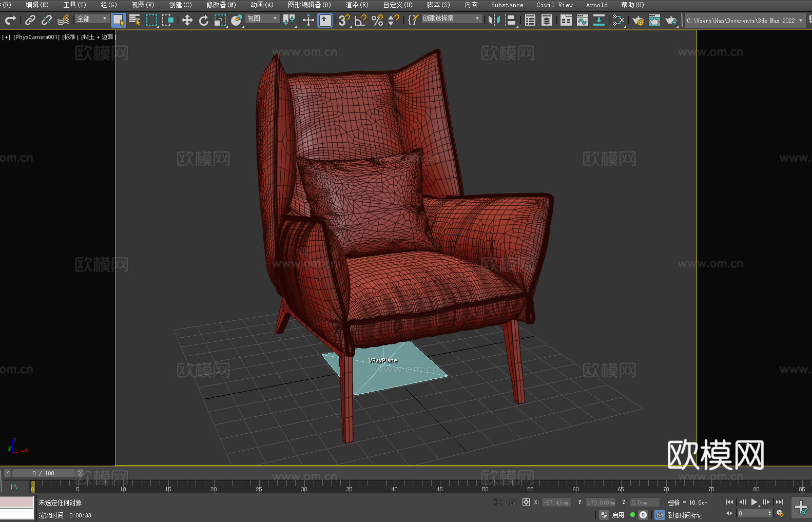The image size is (812, 522).
Task: Open the Schematic View icon
Action: (x=599, y=20)
